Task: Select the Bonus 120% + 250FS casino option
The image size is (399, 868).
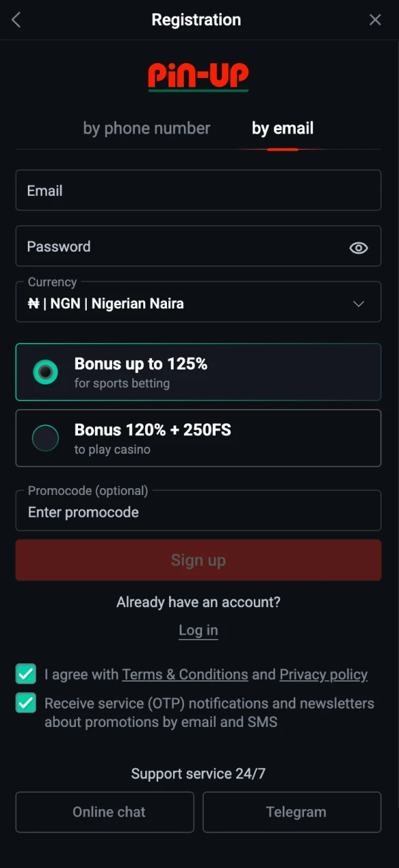Action: point(198,438)
